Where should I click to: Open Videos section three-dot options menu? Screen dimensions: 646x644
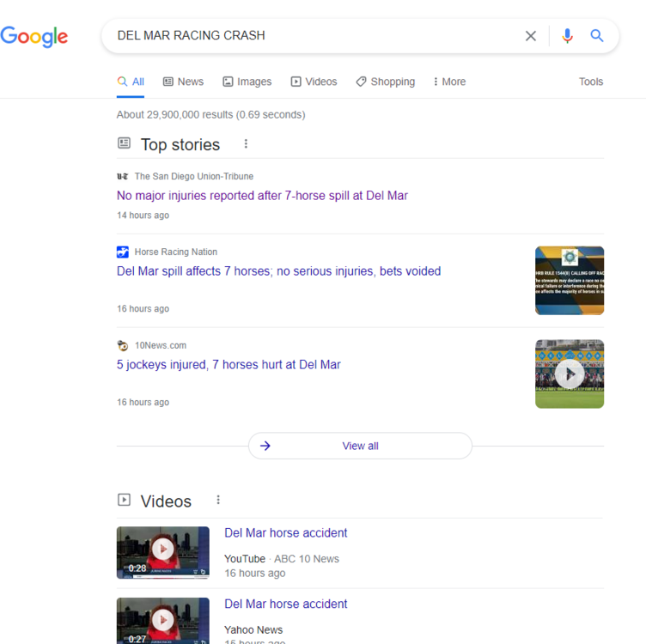point(218,500)
